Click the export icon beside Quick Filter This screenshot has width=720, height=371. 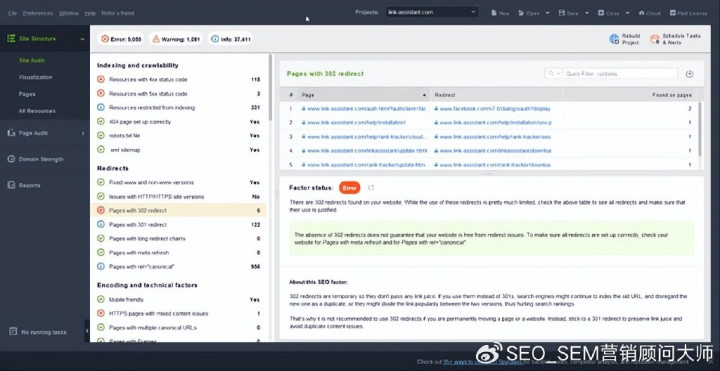(689, 74)
